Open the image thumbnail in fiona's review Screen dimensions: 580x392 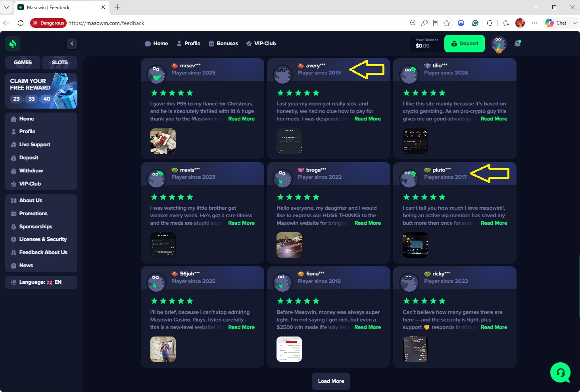(289, 349)
